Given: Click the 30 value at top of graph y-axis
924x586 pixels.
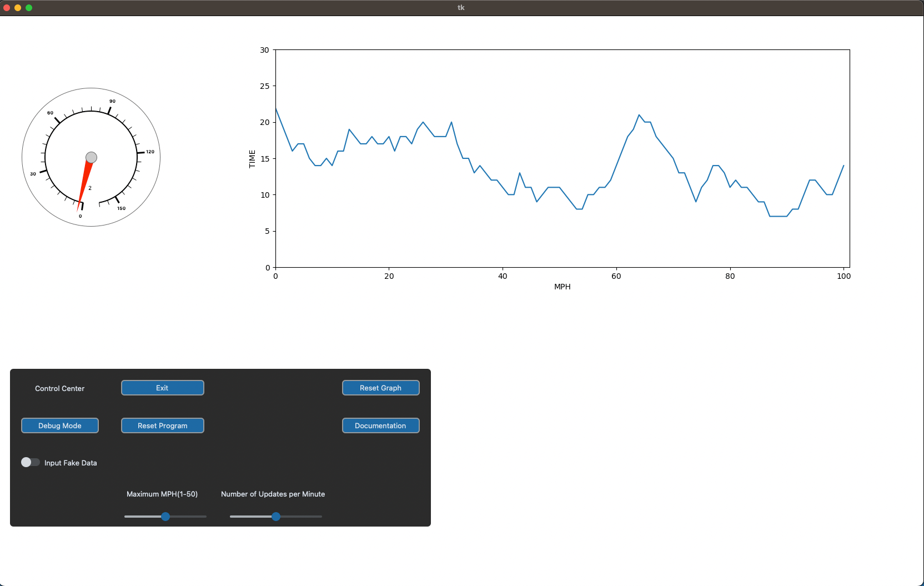Looking at the screenshot, I should point(265,49).
